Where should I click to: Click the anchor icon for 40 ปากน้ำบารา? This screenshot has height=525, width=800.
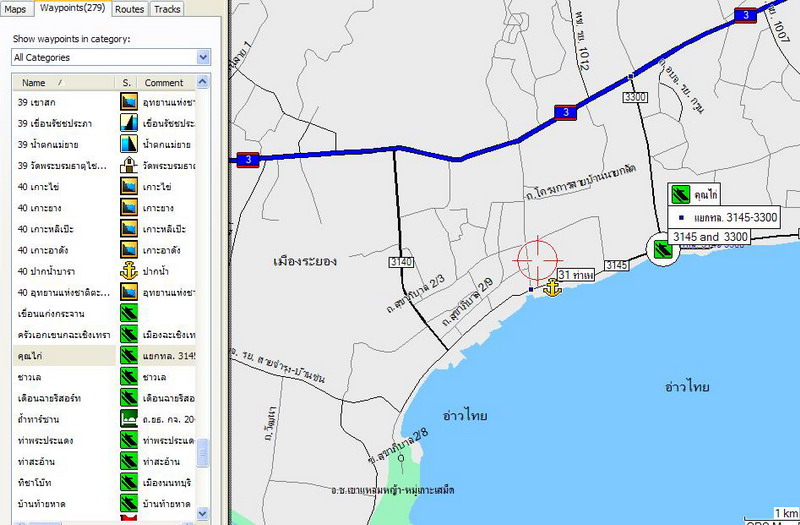click(x=129, y=271)
